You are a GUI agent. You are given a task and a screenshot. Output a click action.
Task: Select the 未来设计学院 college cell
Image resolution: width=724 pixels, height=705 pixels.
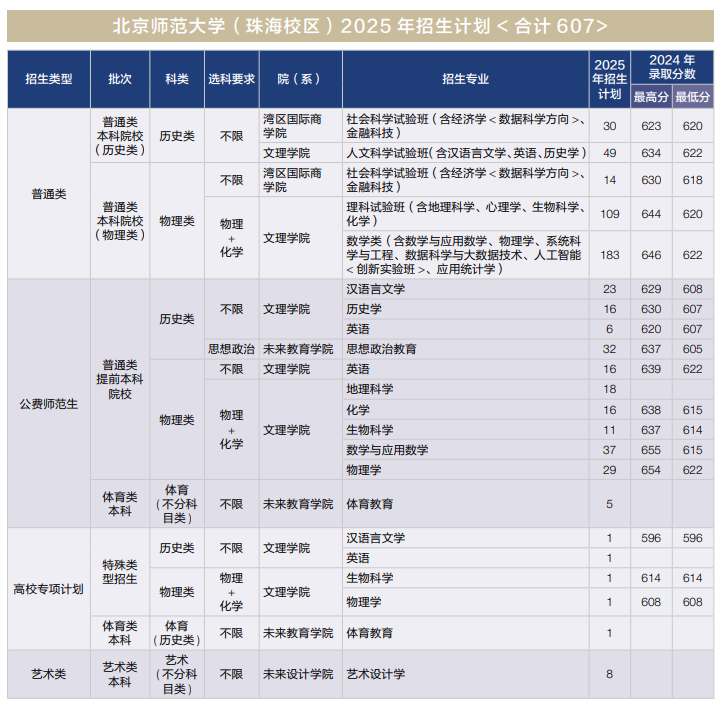(301, 674)
